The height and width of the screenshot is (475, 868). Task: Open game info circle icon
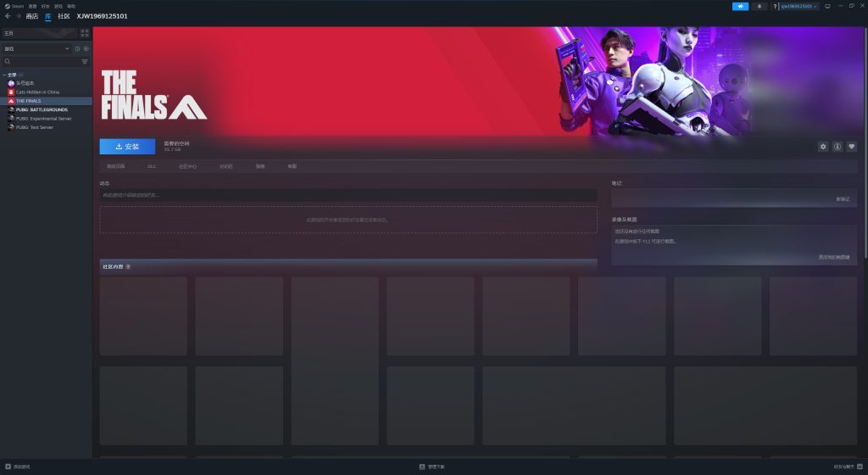coord(837,147)
